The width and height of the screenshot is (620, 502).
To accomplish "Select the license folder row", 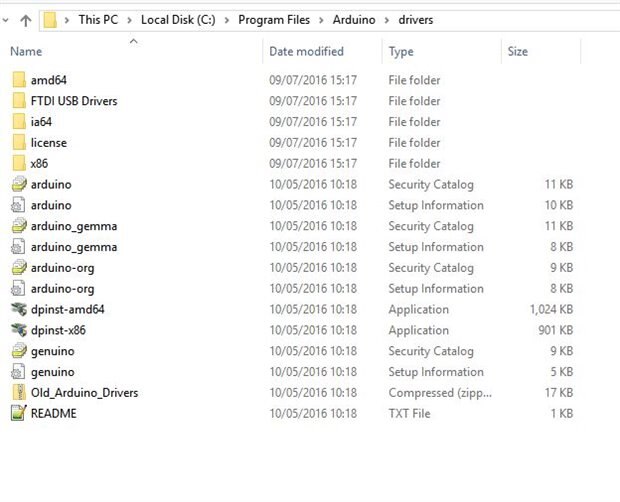I will 49,143.
